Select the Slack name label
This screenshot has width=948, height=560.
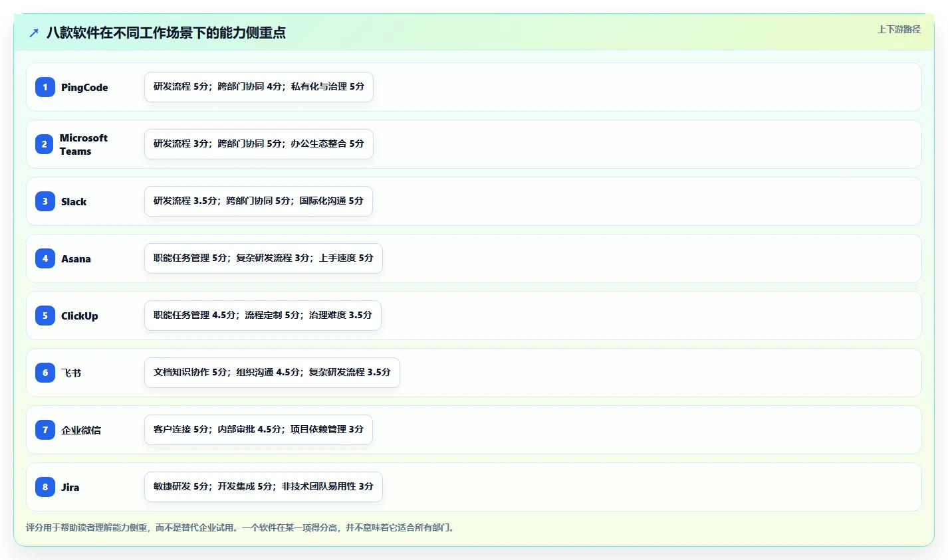point(74,201)
